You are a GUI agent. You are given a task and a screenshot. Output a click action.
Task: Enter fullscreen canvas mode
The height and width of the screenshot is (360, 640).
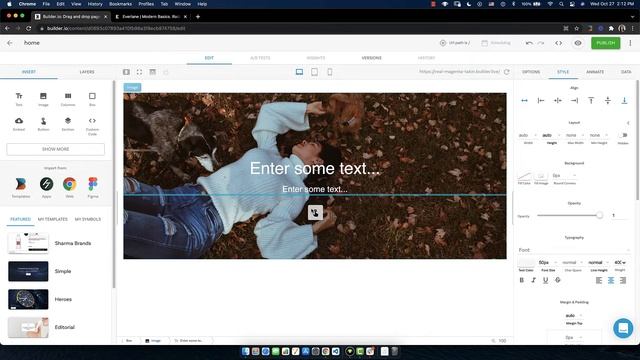pyautogui.click(x=139, y=72)
